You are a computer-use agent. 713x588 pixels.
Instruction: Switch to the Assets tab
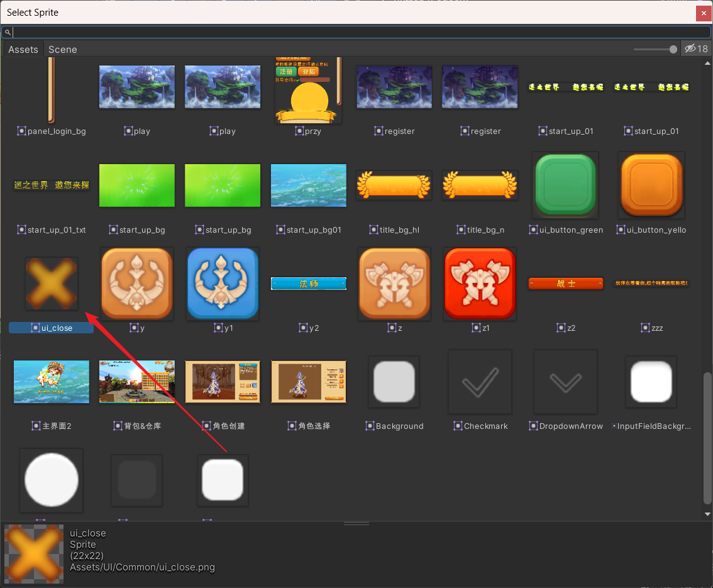pos(23,50)
